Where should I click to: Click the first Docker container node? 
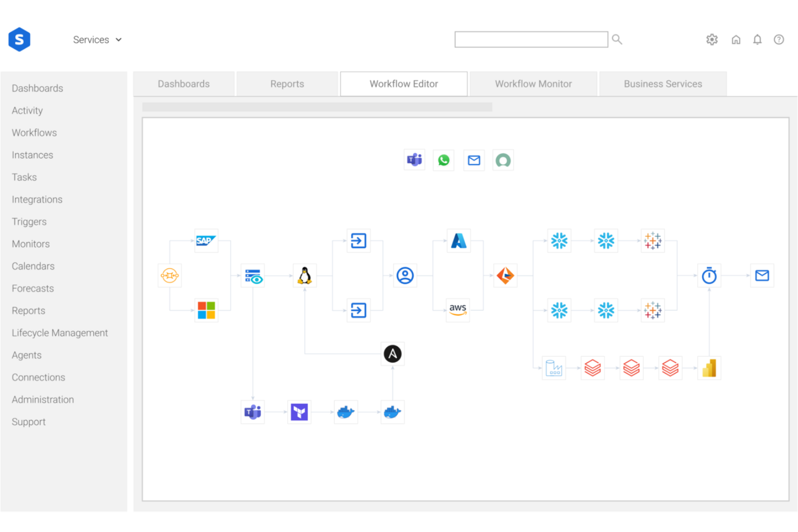pyautogui.click(x=346, y=412)
